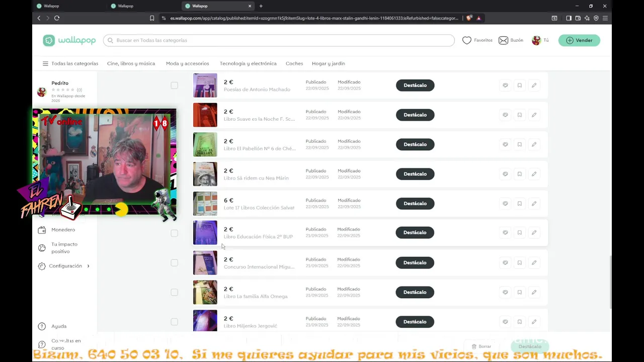Select checkbox for Poesías de Antonio Machado
The image size is (644, 362).
click(x=174, y=85)
